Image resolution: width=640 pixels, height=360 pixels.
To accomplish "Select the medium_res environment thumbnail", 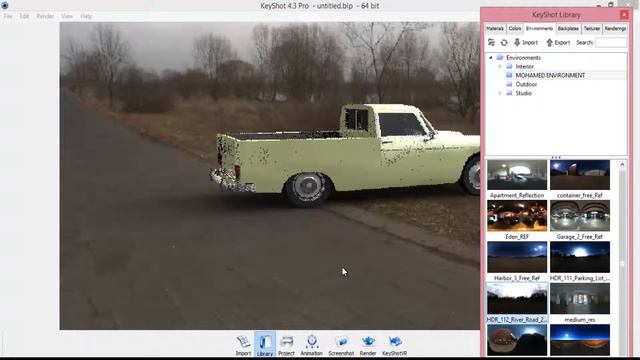I will pos(580,299).
